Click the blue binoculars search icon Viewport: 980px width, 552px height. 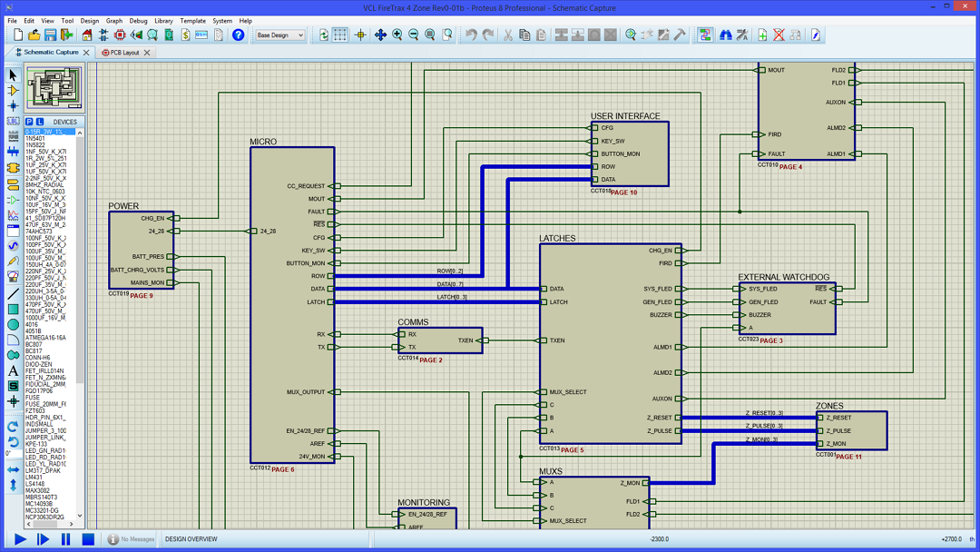pos(725,35)
